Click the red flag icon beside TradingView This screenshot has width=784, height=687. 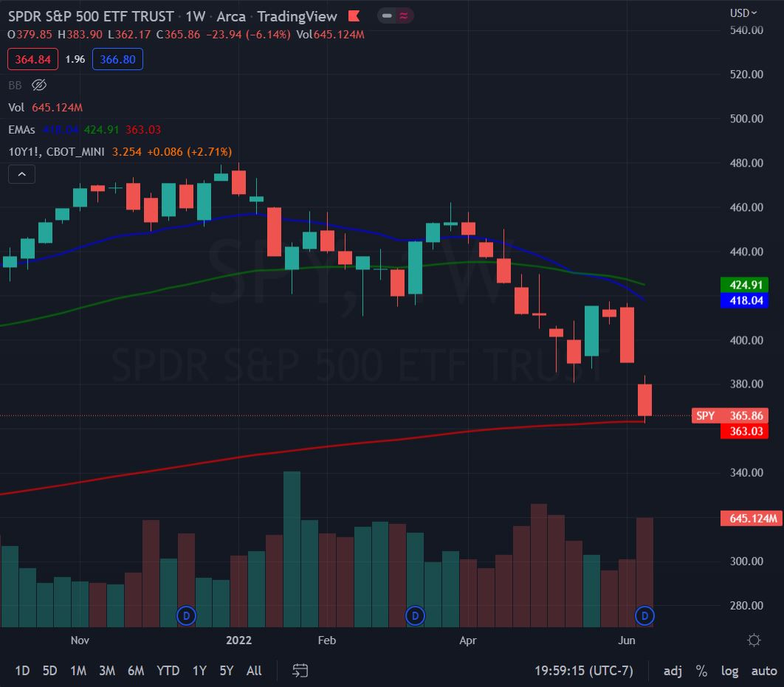coord(354,16)
